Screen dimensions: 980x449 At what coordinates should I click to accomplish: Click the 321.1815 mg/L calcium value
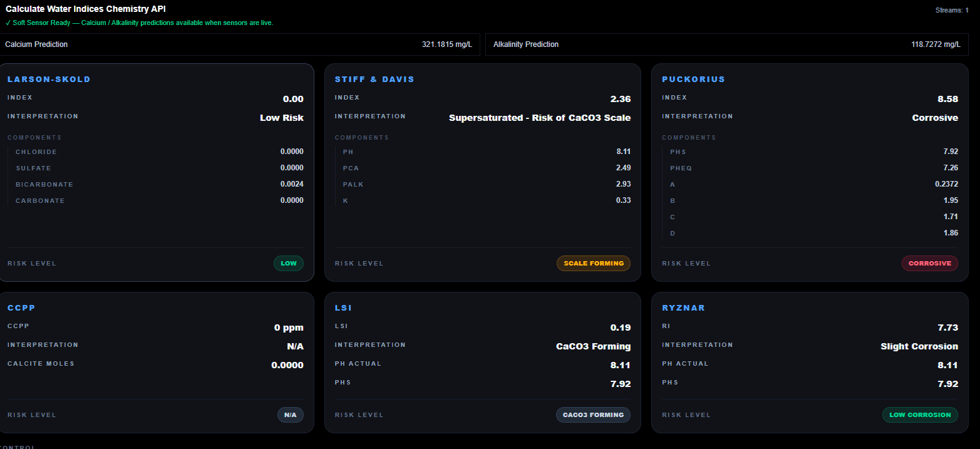(x=447, y=44)
